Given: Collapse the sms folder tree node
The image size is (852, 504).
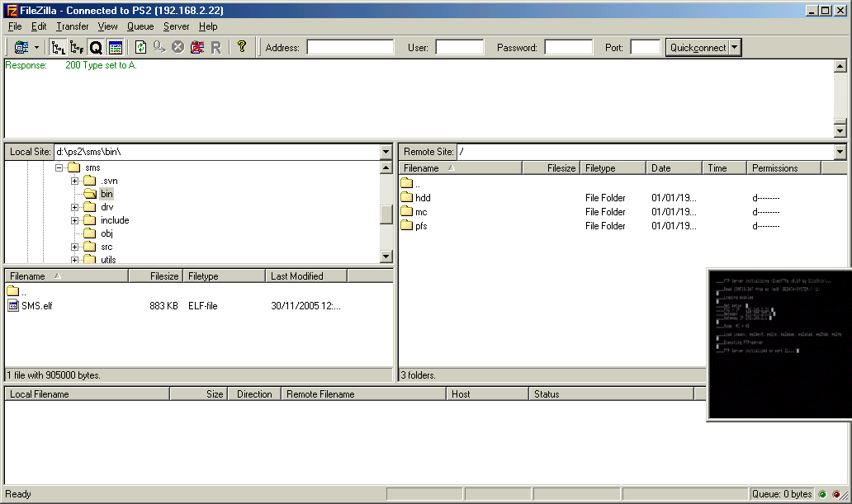Looking at the screenshot, I should click(x=59, y=167).
